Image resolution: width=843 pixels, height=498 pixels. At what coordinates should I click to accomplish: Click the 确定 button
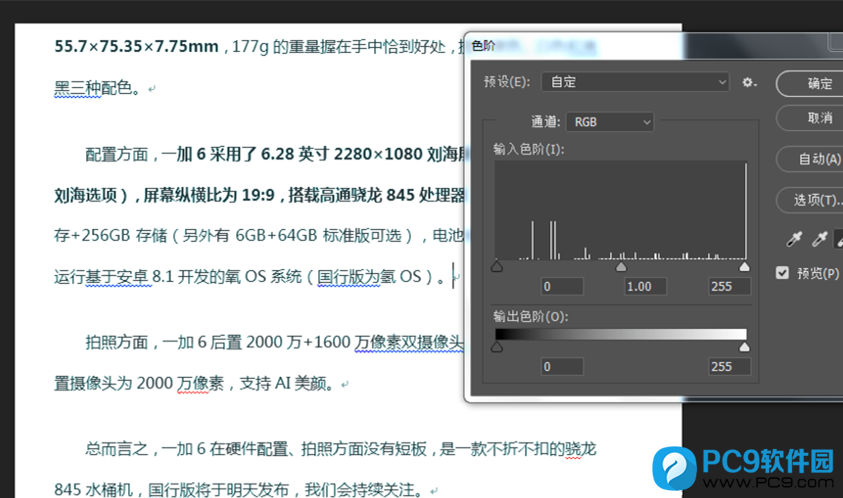[x=810, y=84]
